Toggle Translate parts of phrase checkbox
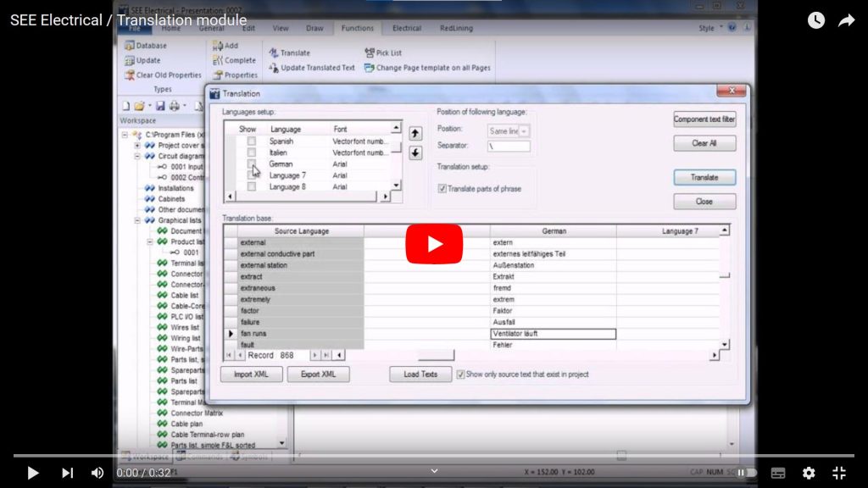 coord(442,188)
